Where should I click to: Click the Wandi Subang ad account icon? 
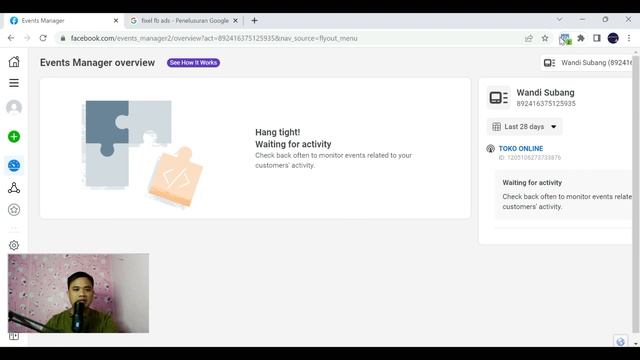[498, 98]
